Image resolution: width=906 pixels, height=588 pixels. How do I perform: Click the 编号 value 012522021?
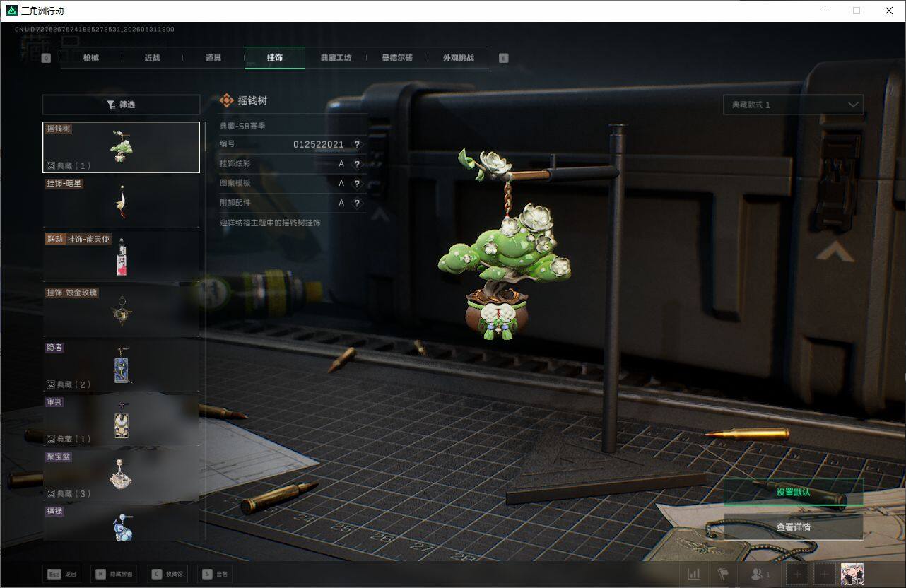(x=319, y=144)
